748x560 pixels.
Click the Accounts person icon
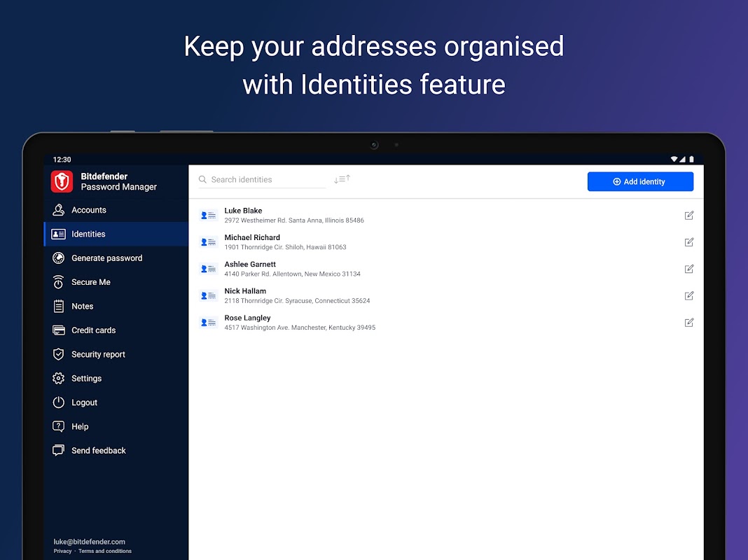click(58, 210)
